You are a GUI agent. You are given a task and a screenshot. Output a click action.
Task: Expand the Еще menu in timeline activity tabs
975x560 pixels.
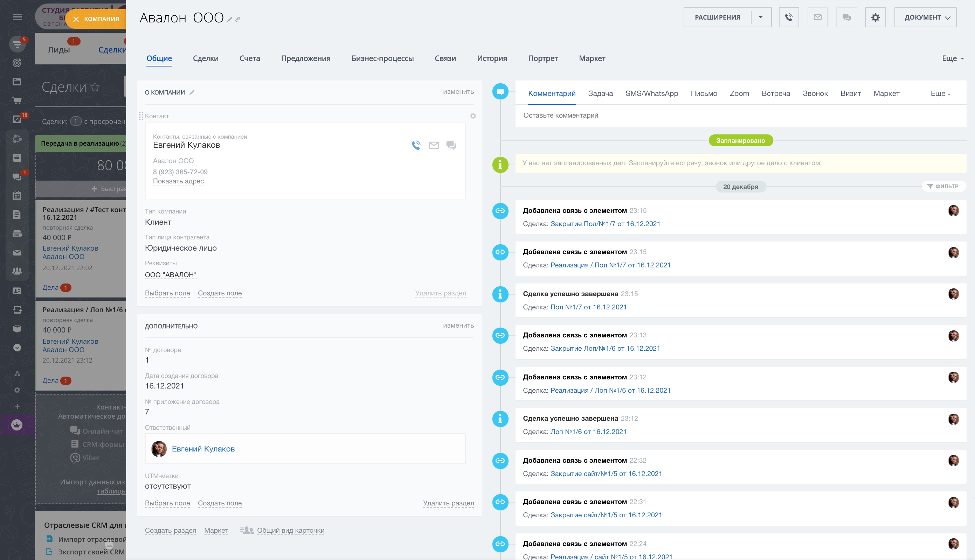point(940,93)
